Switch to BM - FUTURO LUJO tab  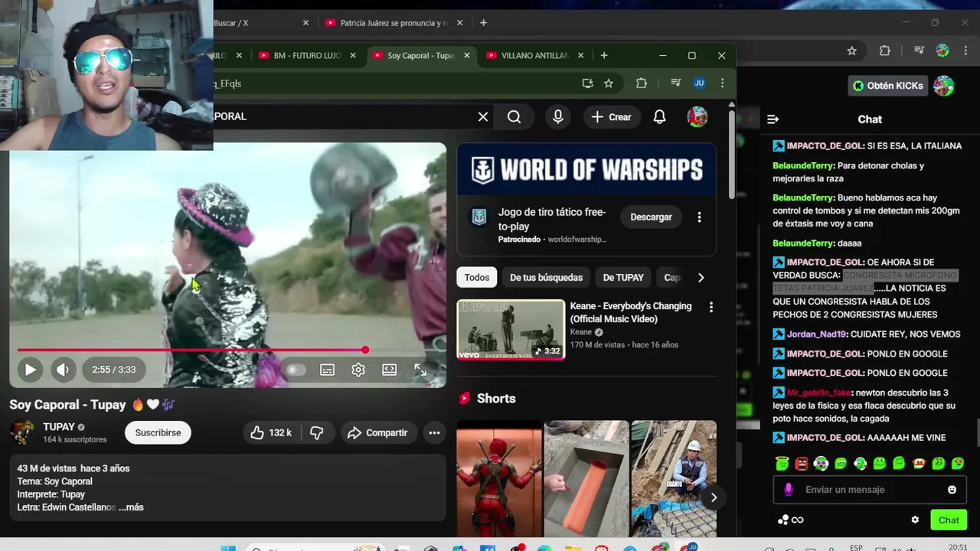(x=306, y=55)
